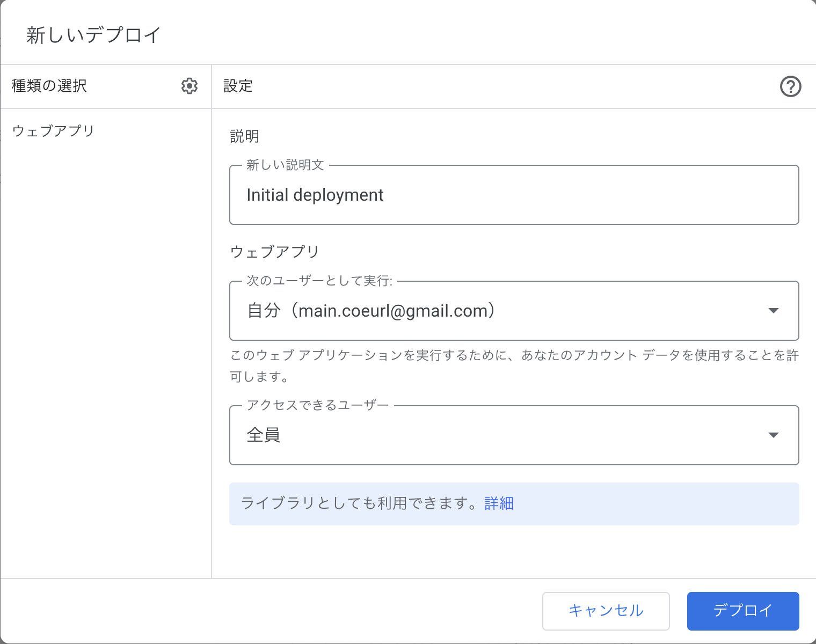Click the gear icon beside 種類の選択

click(x=190, y=86)
